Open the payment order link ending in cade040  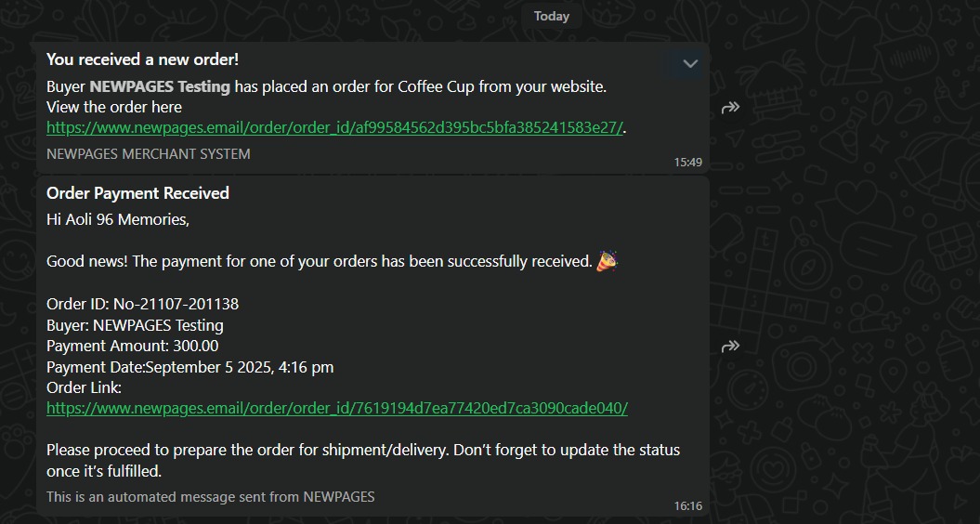coord(336,408)
